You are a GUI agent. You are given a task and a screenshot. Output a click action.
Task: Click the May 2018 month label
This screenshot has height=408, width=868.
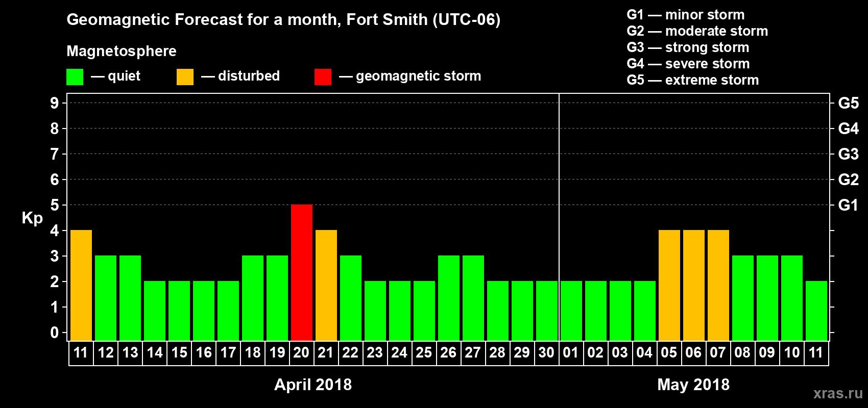pyautogui.click(x=693, y=385)
